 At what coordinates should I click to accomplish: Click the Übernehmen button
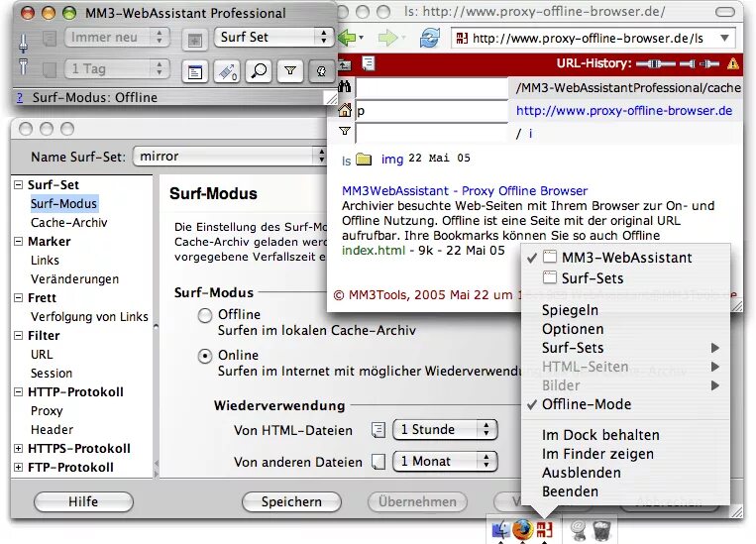tap(417, 501)
